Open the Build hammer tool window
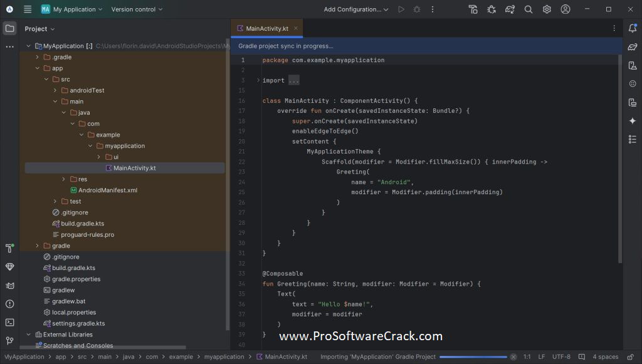Screen dimensions: 642x364 click(x=9, y=248)
